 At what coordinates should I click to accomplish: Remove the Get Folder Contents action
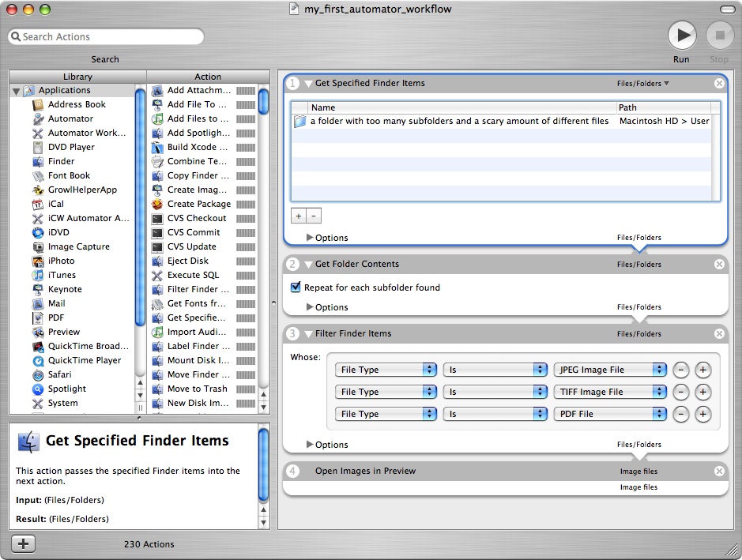pyautogui.click(x=719, y=264)
